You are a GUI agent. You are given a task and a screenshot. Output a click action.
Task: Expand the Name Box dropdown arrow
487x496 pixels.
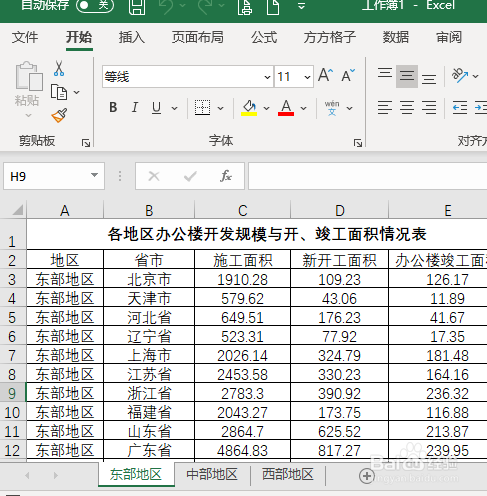pos(95,175)
